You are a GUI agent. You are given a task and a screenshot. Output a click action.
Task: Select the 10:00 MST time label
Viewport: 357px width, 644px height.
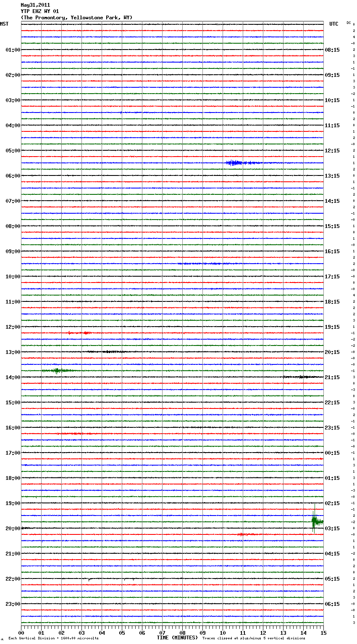tap(13, 277)
